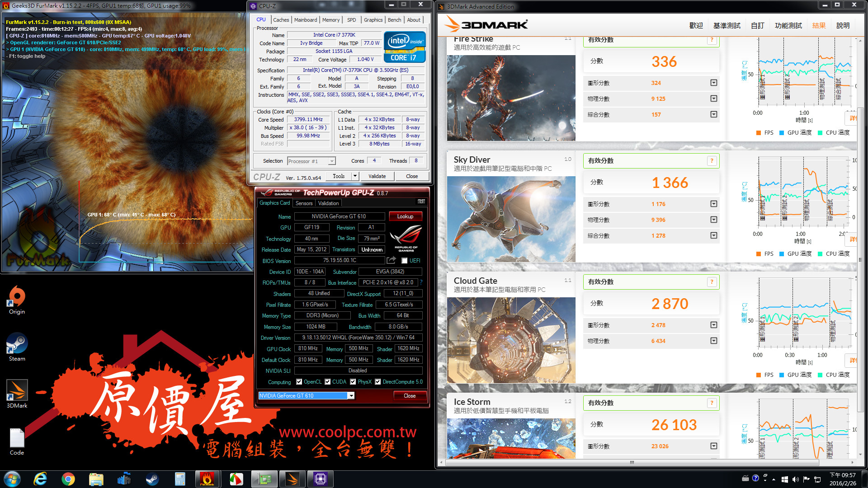Click the PCI-E bus interface question mark
Screen dimensions: 868x488
click(421, 282)
